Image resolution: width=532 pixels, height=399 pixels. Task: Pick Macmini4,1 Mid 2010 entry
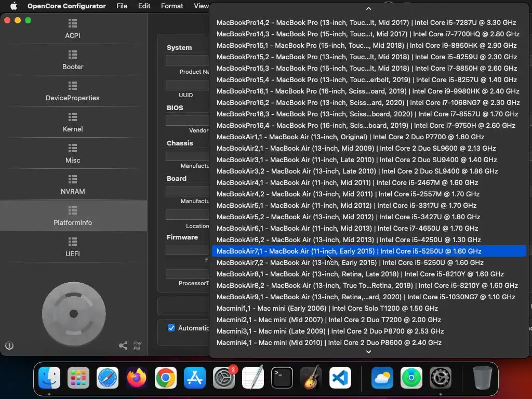tap(369, 343)
